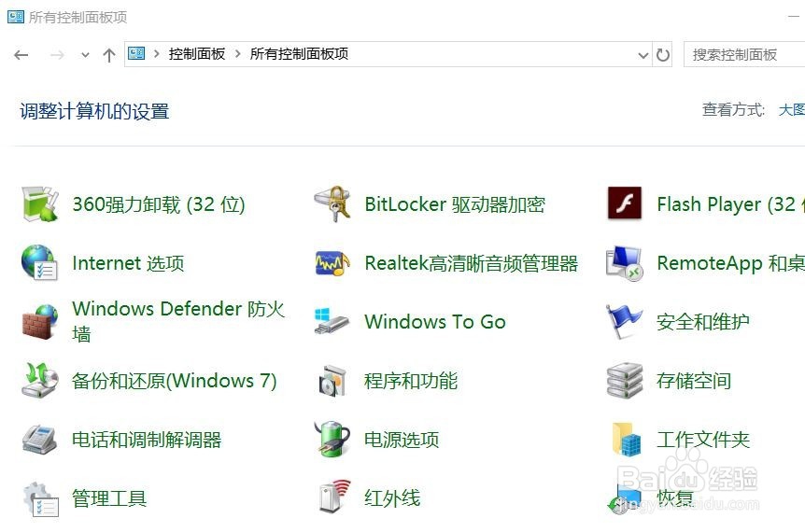Open 电源选项 link
This screenshot has height=532, width=805.
tap(402, 440)
